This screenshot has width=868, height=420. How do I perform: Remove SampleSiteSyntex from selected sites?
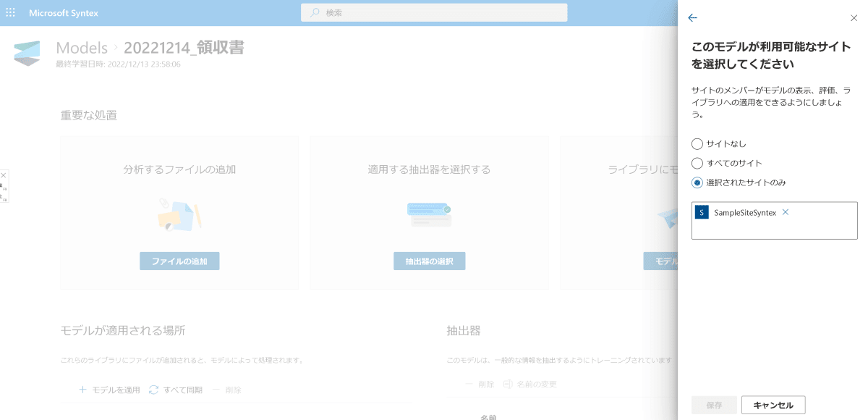[x=786, y=212]
